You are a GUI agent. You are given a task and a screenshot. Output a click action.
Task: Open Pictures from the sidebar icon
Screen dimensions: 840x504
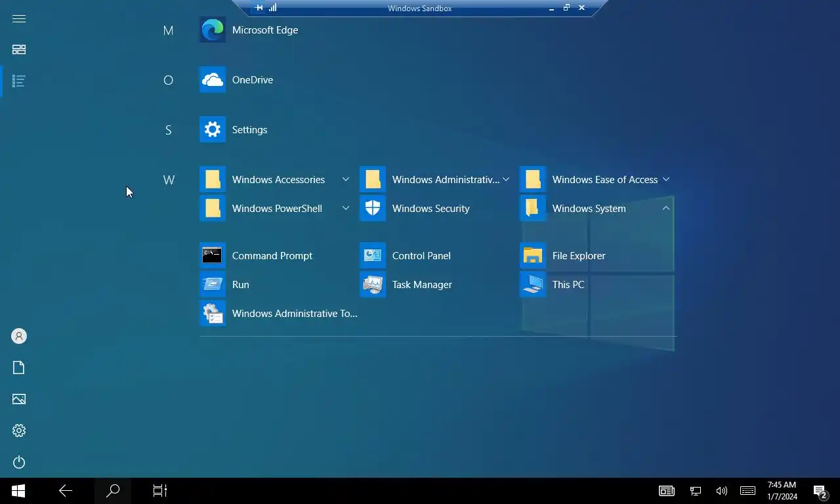(x=19, y=399)
